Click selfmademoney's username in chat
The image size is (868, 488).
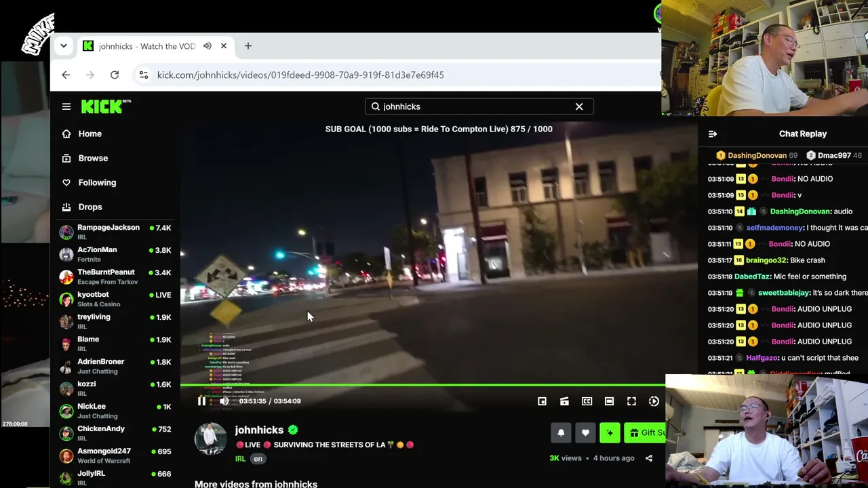774,228
